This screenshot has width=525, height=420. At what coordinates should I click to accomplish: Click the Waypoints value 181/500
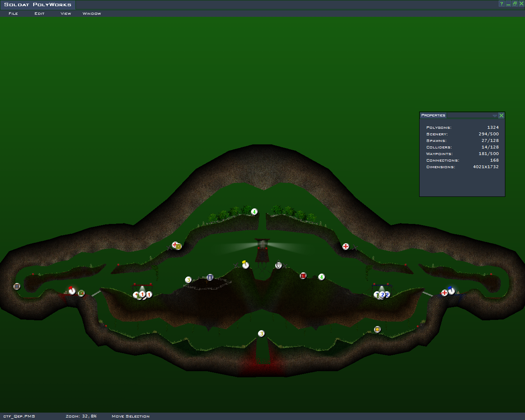pos(488,154)
